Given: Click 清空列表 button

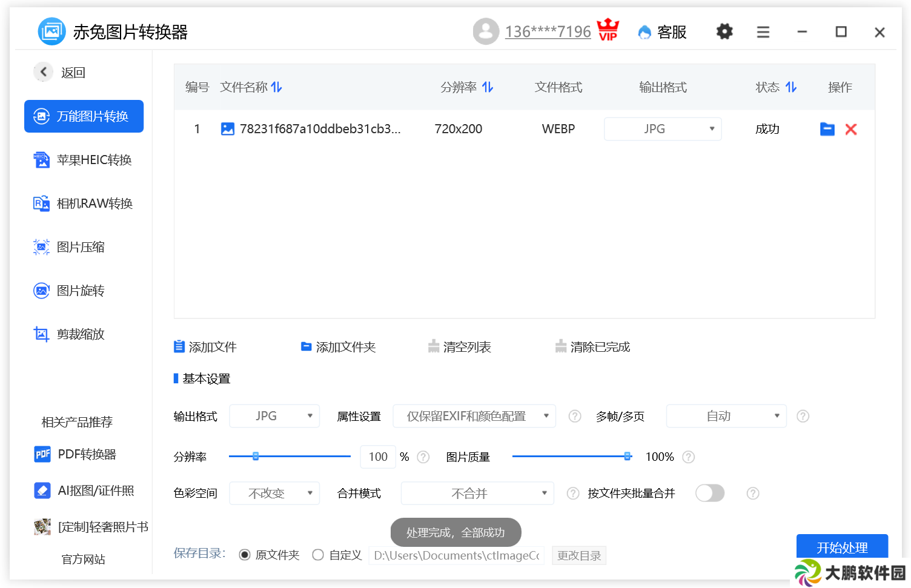Looking at the screenshot, I should (x=460, y=347).
